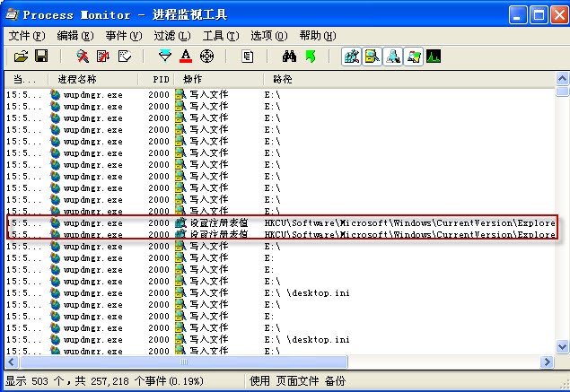Click the 操作 column header
This screenshot has width=570, height=392.
pyautogui.click(x=219, y=79)
